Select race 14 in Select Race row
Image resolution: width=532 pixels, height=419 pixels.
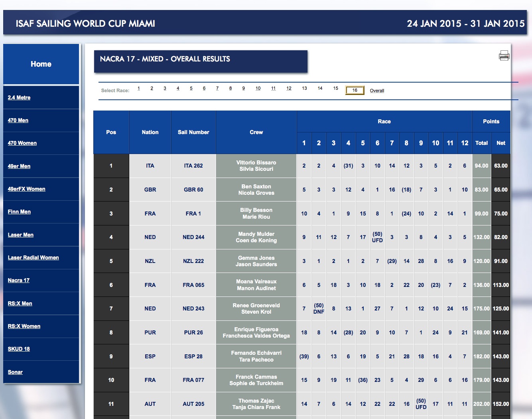[320, 88]
